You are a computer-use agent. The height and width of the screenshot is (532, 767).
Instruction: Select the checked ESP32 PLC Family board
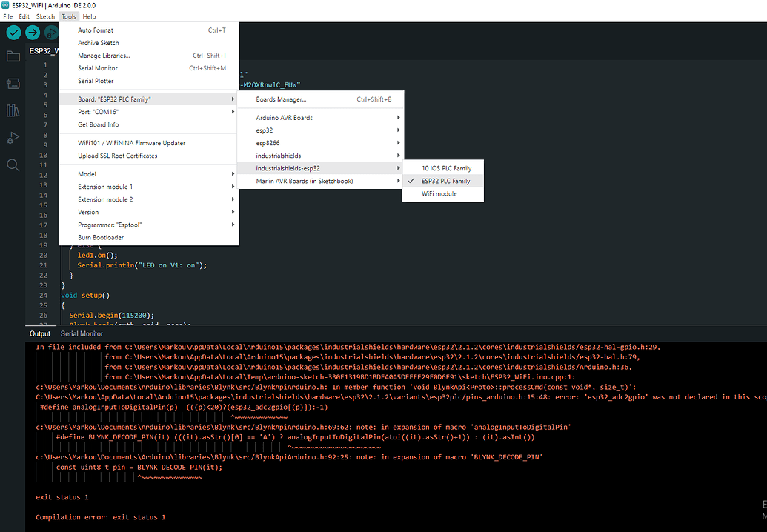pos(445,181)
